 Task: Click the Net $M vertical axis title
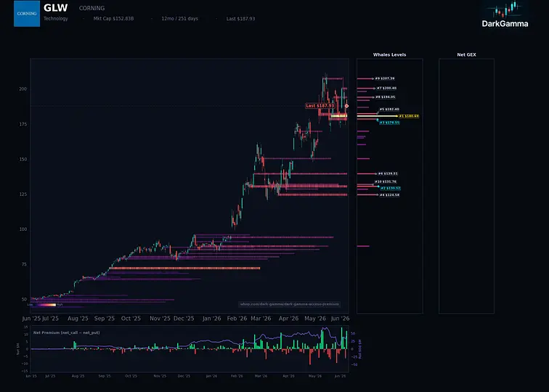[18, 349]
